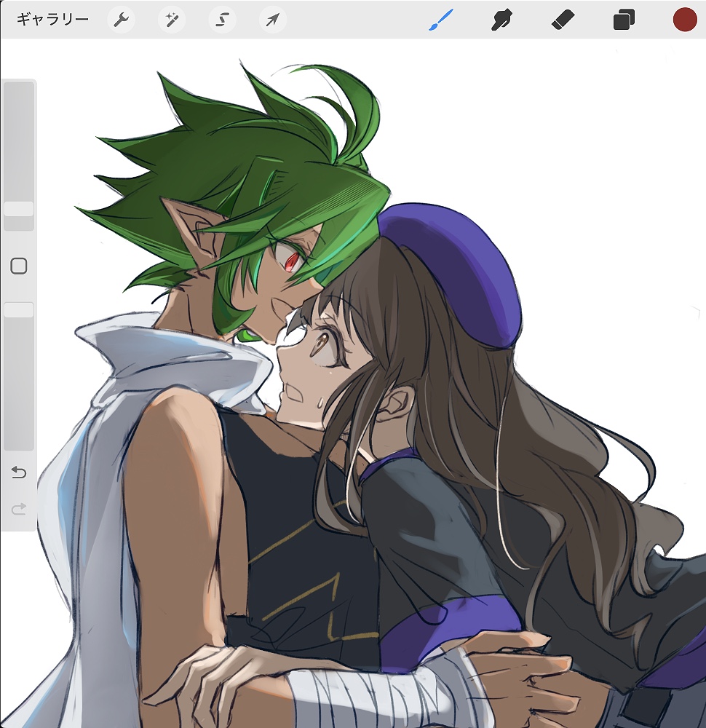
Task: Select the Eraser tool
Action: [x=563, y=20]
